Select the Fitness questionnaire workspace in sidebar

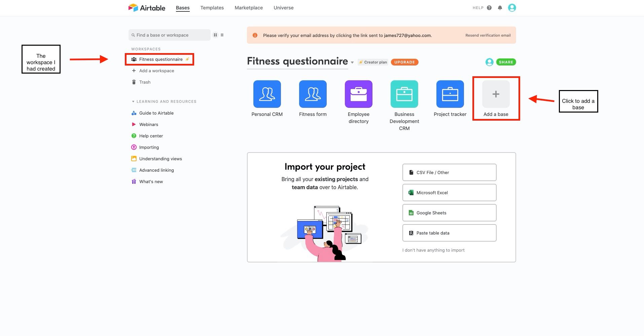point(159,59)
